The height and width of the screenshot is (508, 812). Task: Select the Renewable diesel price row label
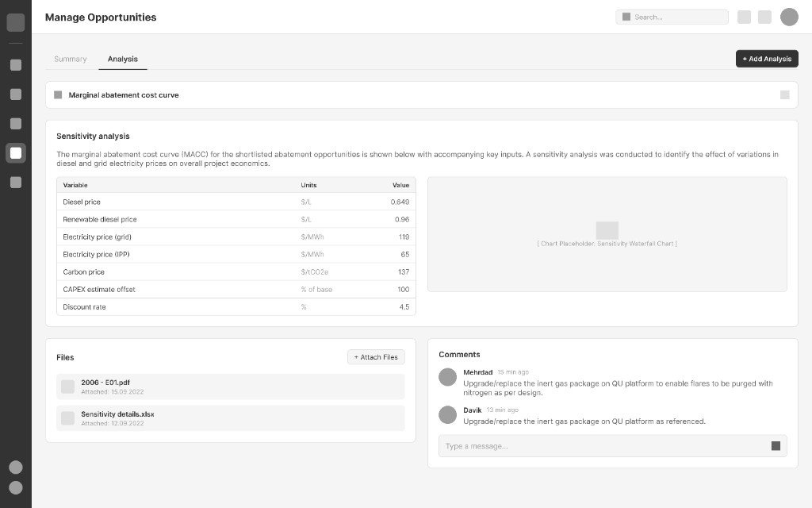pos(100,219)
